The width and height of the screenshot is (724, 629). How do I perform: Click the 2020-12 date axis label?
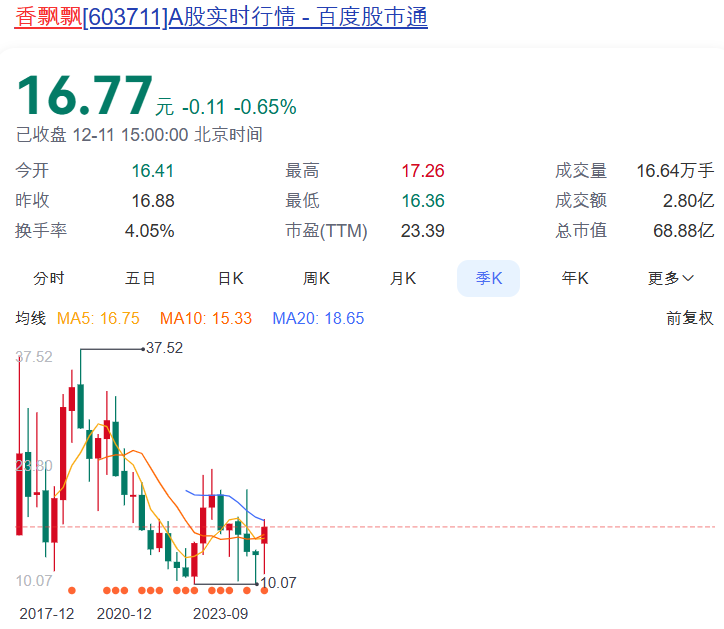click(x=124, y=614)
